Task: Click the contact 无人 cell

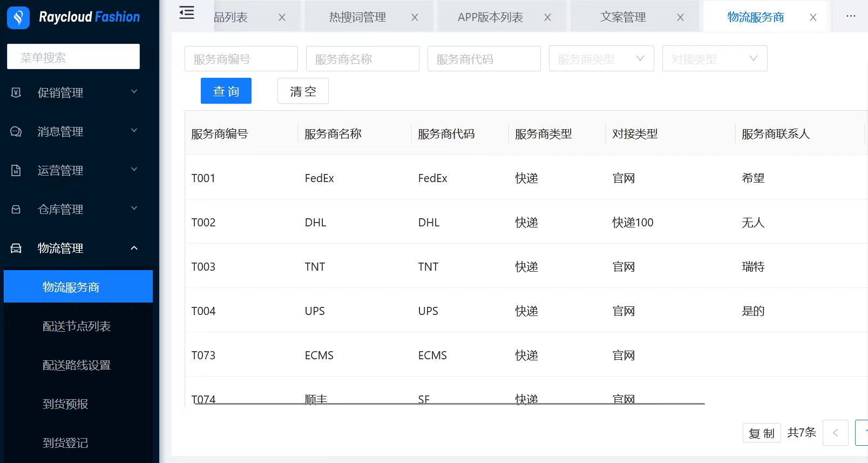Action: (753, 222)
